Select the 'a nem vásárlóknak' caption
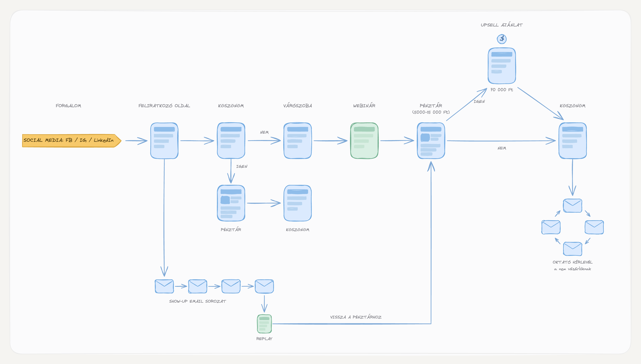The image size is (641, 364). [572, 269]
